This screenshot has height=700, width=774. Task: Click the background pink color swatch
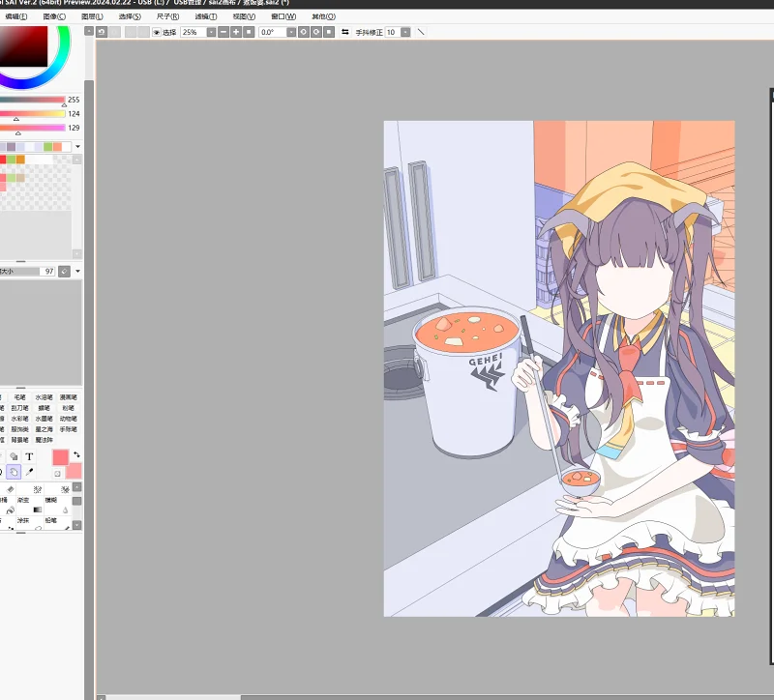coord(75,473)
